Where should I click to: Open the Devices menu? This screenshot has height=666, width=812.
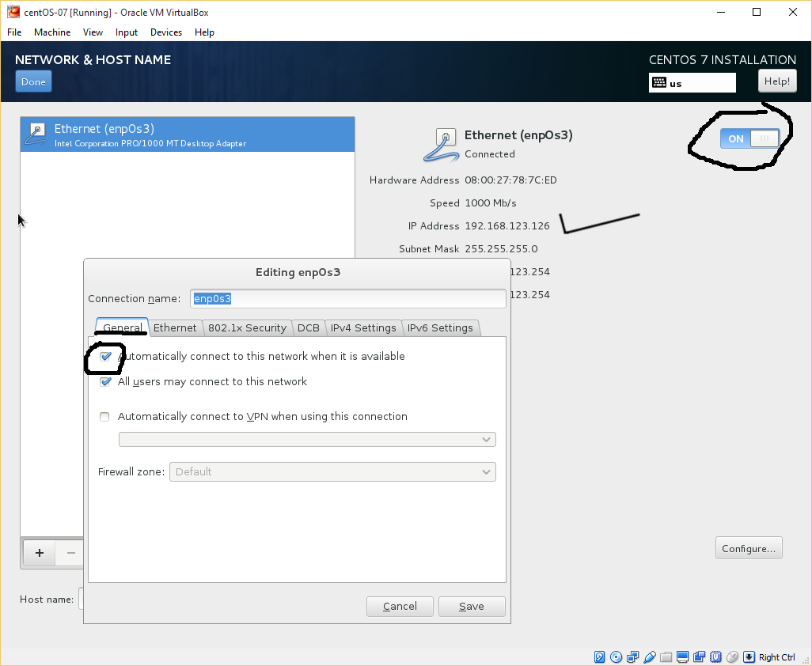pos(166,32)
